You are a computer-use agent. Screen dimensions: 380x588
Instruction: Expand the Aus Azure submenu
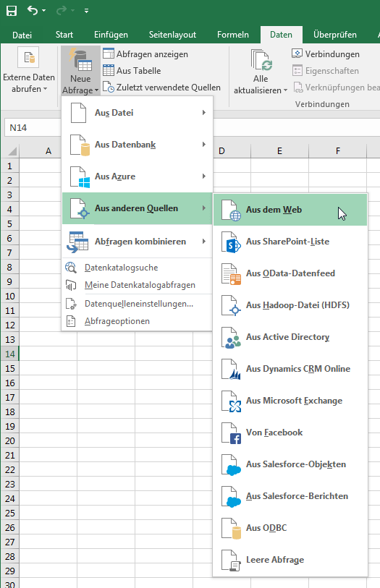tap(138, 176)
